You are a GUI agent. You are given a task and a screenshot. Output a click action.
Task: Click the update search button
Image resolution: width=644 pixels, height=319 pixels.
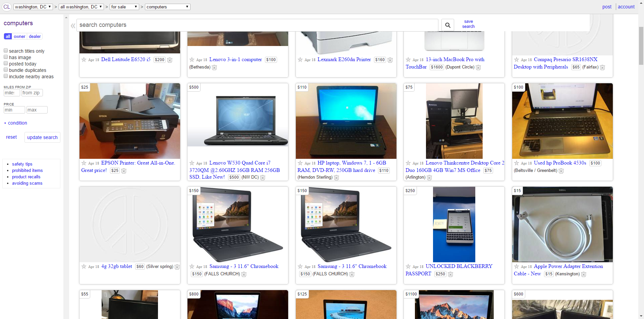point(42,137)
